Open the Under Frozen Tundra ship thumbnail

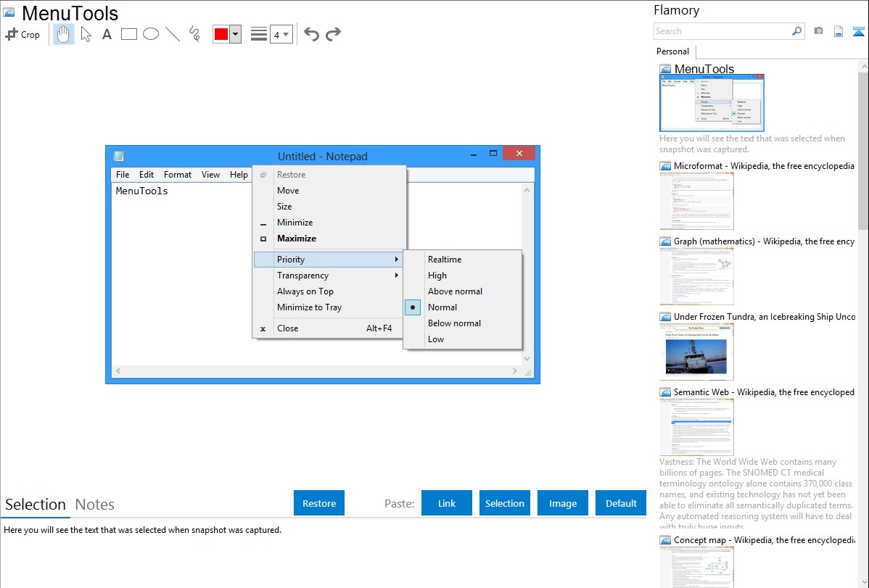(696, 352)
